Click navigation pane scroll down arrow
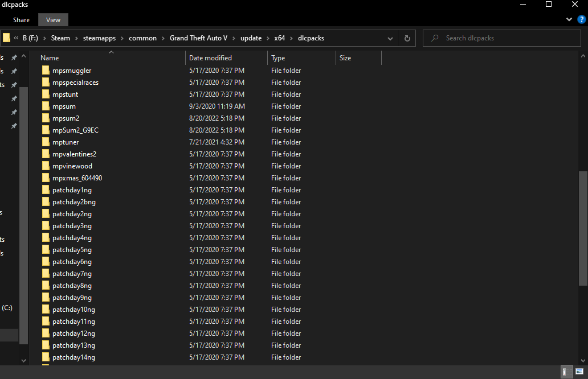The width and height of the screenshot is (588, 379). tap(23, 361)
